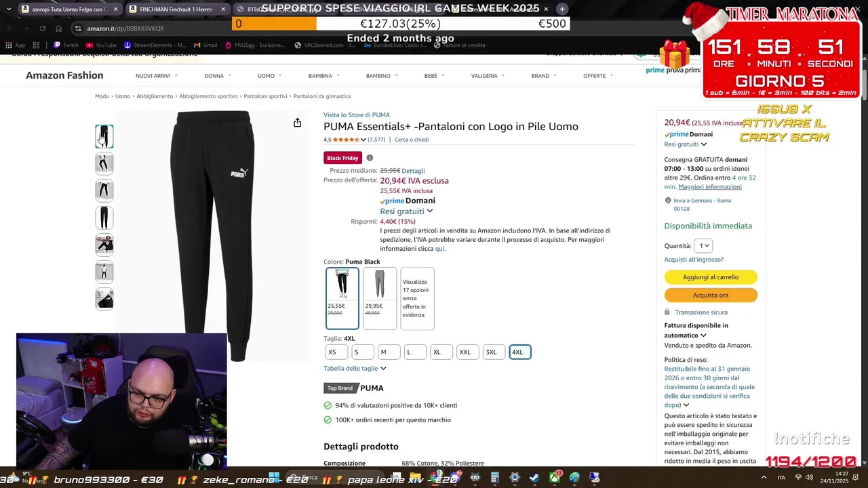Expand Tabella delle taglie

tap(355, 368)
